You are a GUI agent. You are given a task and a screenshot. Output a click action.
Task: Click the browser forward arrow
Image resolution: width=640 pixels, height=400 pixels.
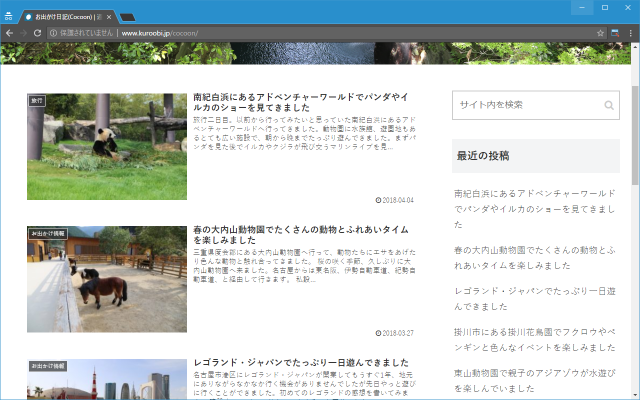click(23, 33)
